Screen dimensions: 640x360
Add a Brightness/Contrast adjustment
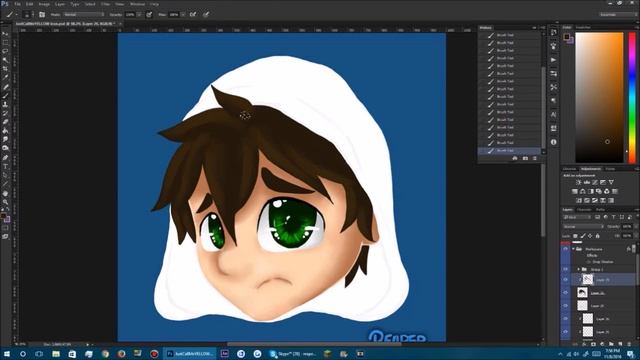pyautogui.click(x=578, y=182)
